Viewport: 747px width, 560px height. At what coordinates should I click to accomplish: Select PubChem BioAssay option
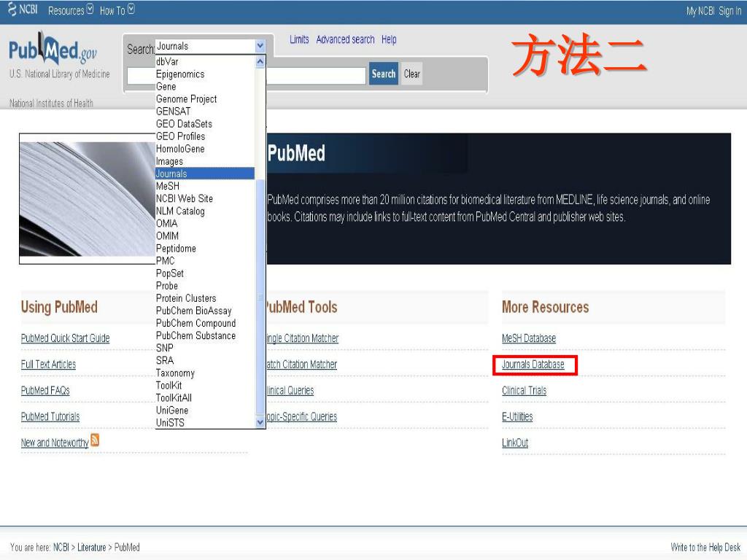point(205,311)
